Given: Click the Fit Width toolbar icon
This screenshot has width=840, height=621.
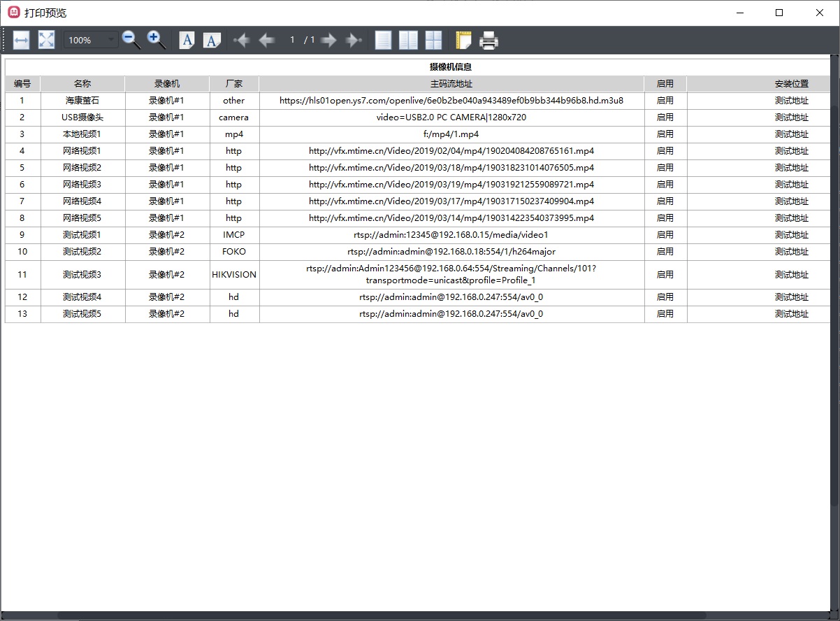Looking at the screenshot, I should [x=21, y=41].
